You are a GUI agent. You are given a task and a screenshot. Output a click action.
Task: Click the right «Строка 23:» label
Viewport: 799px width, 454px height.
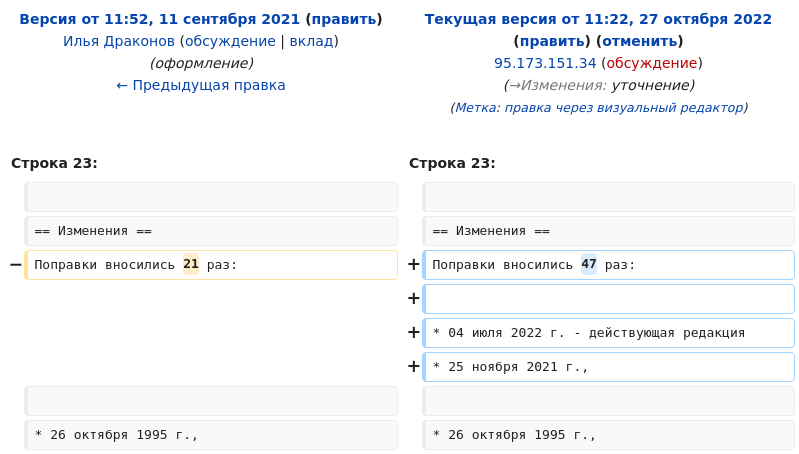tap(452, 163)
